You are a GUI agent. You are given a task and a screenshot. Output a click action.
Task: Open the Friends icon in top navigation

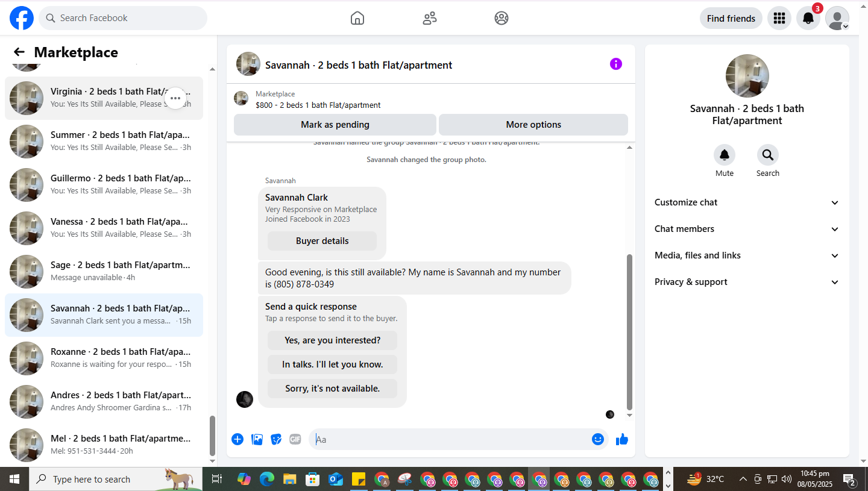pyautogui.click(x=430, y=18)
